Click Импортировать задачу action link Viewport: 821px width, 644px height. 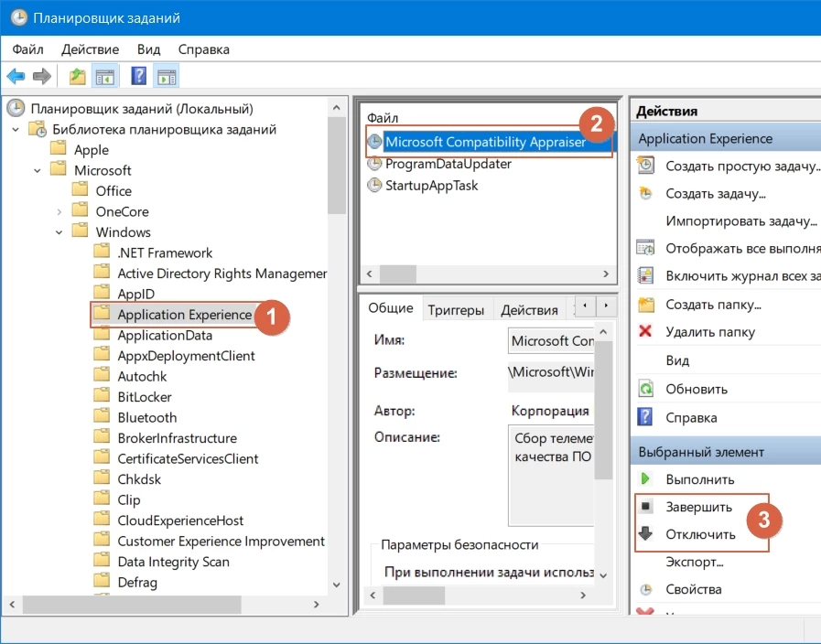[740, 221]
